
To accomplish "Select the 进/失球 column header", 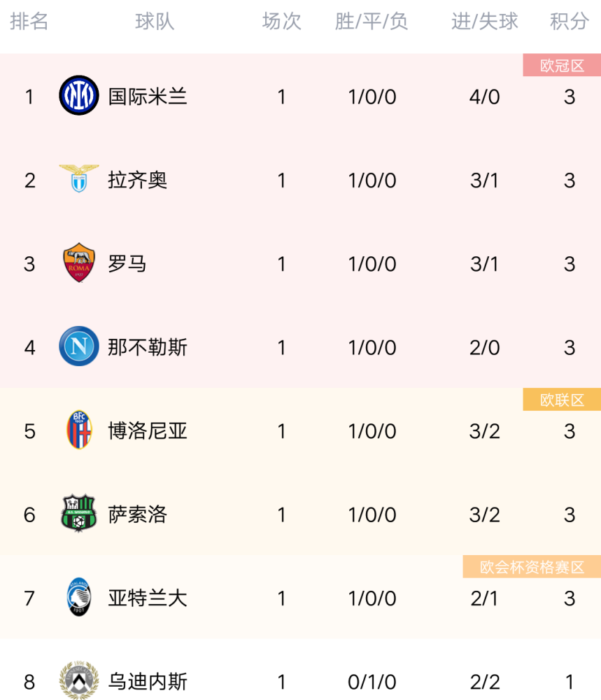I will pos(485,22).
